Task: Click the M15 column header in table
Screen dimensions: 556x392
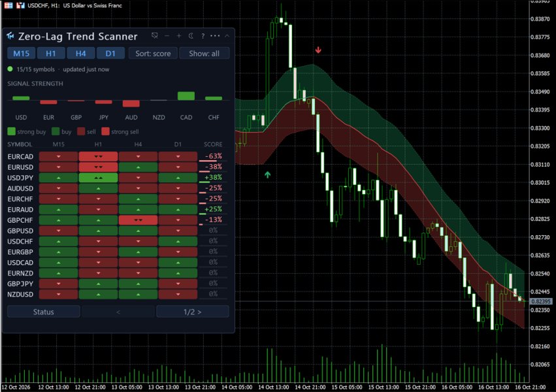Action: point(59,144)
